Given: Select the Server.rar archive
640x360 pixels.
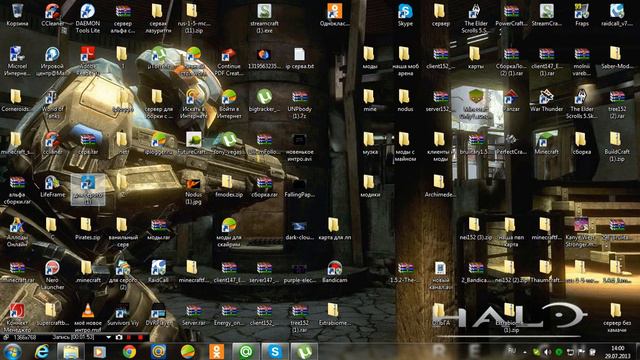Looking at the screenshot, I should point(193,315).
